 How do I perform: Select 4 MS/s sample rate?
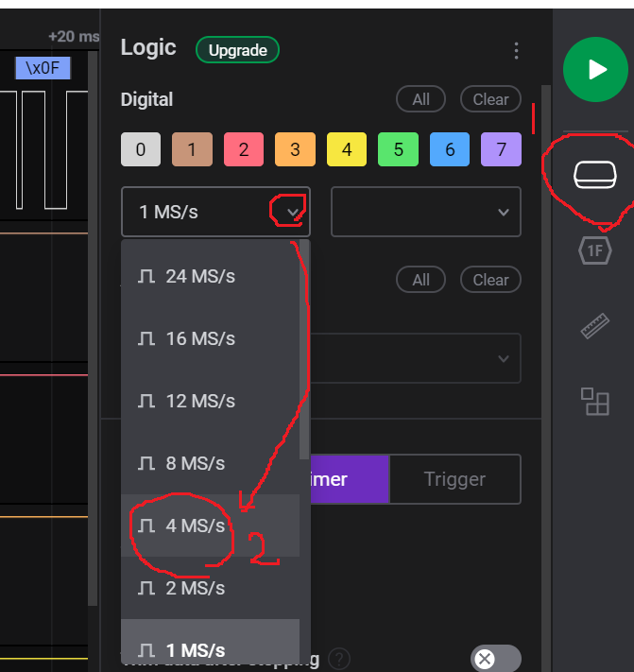pos(210,526)
